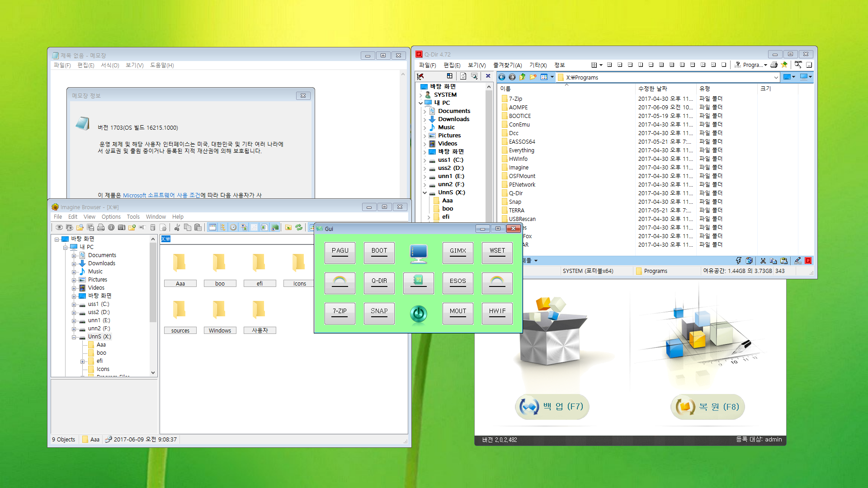868x488 pixels.
Task: Click the forward arrow in Q-Dir address bar
Action: pyautogui.click(x=512, y=77)
